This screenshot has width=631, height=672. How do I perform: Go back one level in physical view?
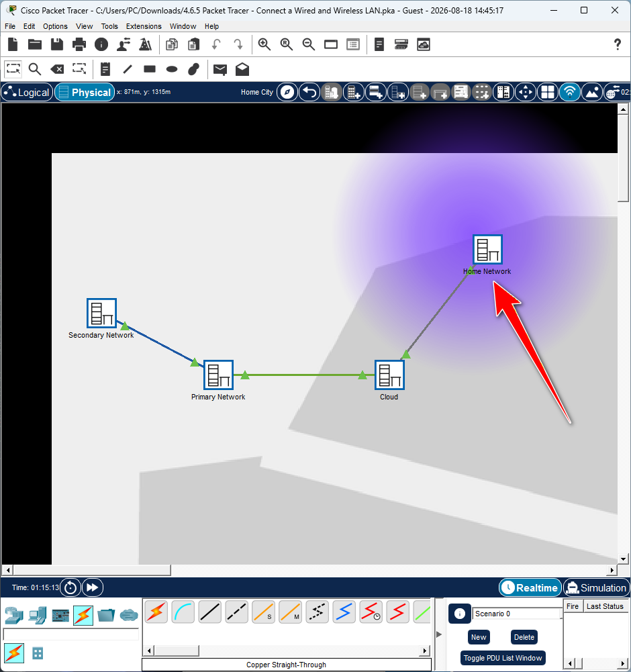309,92
